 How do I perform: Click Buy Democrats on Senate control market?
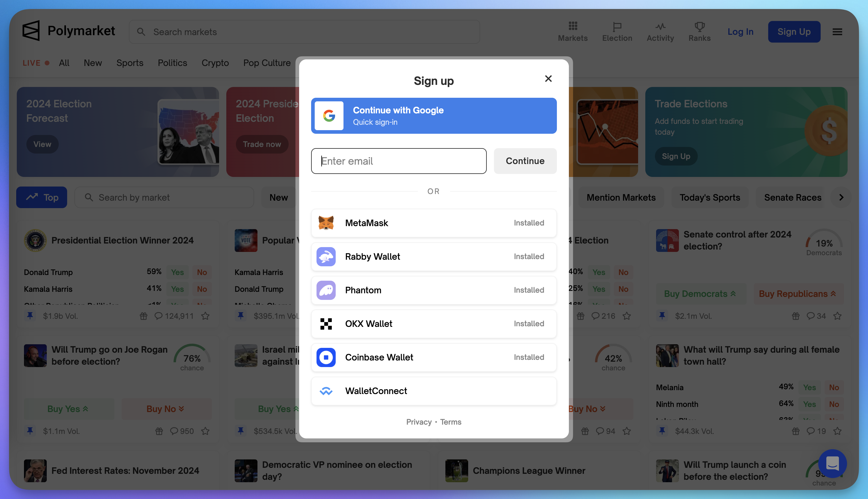[700, 294]
